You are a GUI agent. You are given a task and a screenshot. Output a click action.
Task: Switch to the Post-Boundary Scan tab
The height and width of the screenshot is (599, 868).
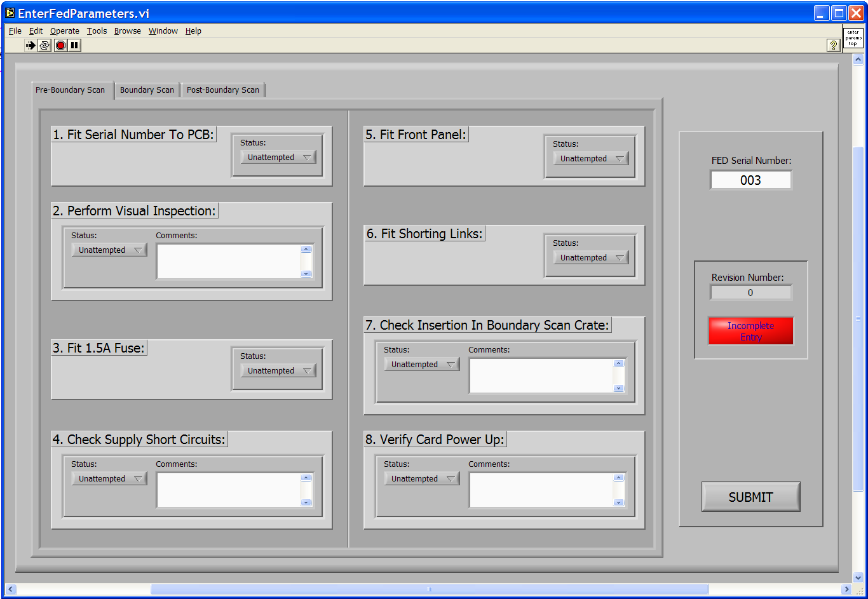tap(222, 90)
